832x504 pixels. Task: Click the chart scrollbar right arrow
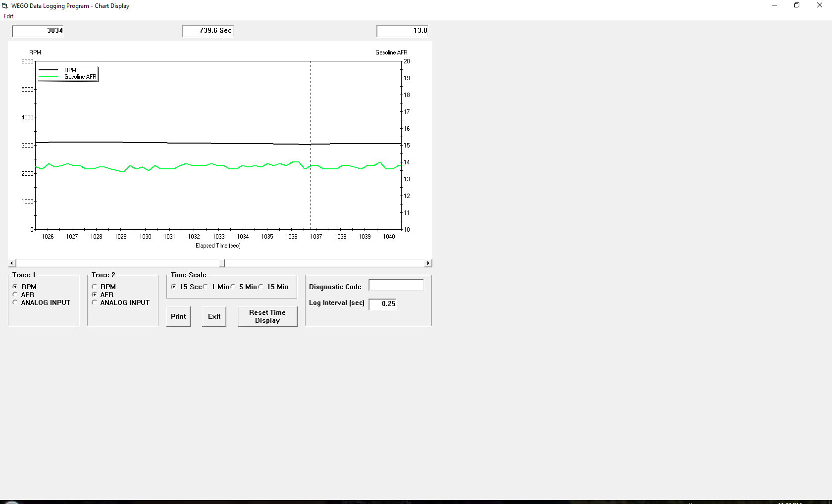[428, 263]
